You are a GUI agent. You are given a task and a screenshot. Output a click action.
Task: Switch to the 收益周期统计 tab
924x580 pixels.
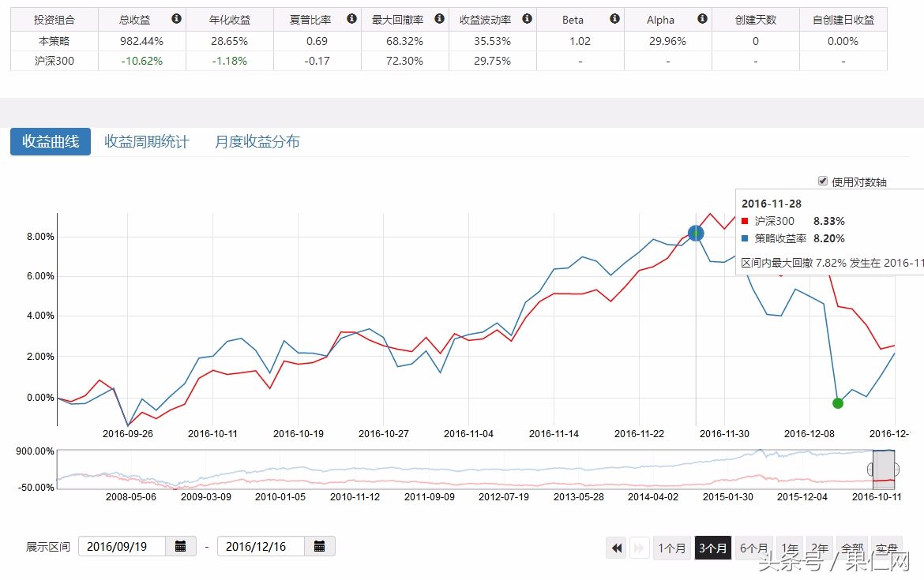pos(147,141)
